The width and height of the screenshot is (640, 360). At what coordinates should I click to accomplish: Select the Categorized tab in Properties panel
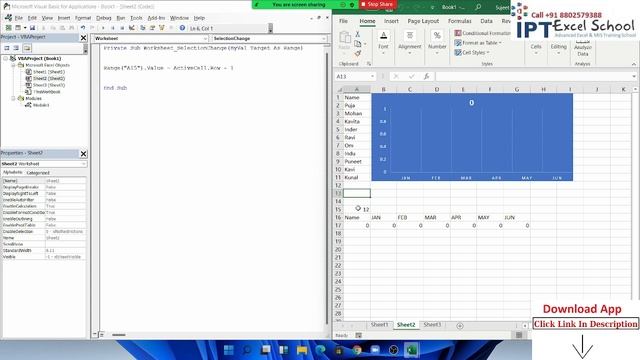coord(38,173)
